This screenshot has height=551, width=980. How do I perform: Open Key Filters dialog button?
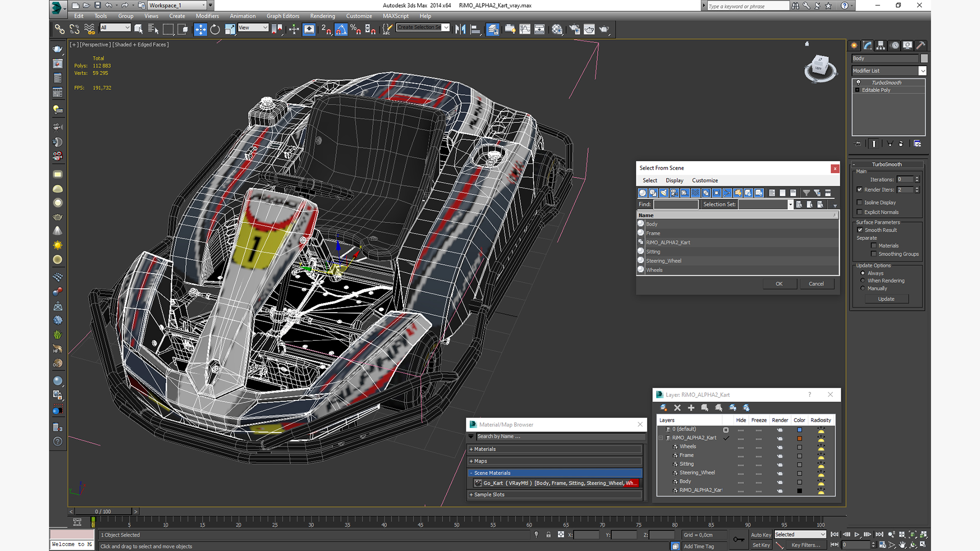point(806,545)
